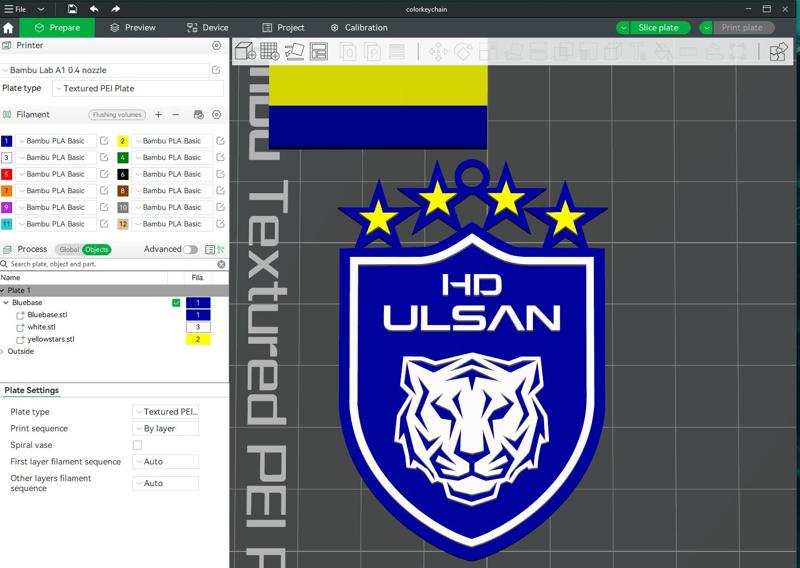Expand the Outside tree node

3,351
